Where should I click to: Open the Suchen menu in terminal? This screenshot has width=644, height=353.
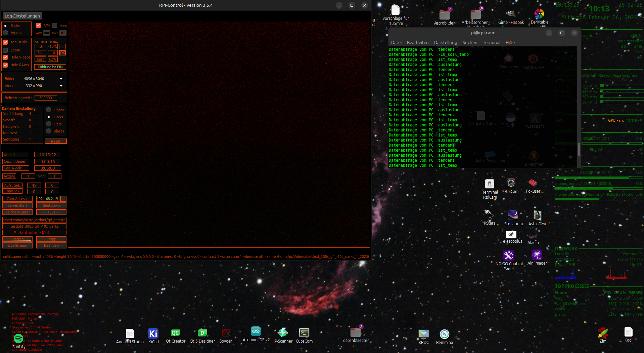pyautogui.click(x=470, y=43)
